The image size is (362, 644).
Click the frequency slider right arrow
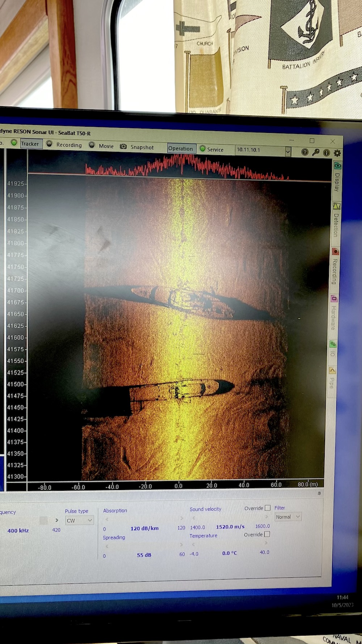(57, 520)
